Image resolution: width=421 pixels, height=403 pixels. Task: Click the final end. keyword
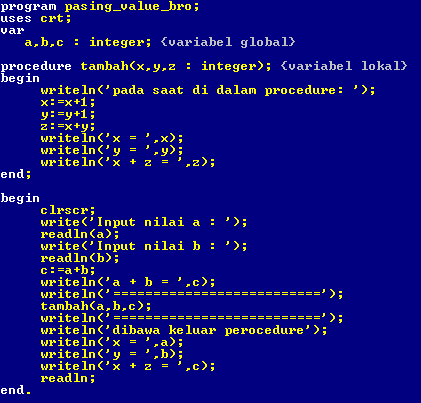[x=16, y=390]
